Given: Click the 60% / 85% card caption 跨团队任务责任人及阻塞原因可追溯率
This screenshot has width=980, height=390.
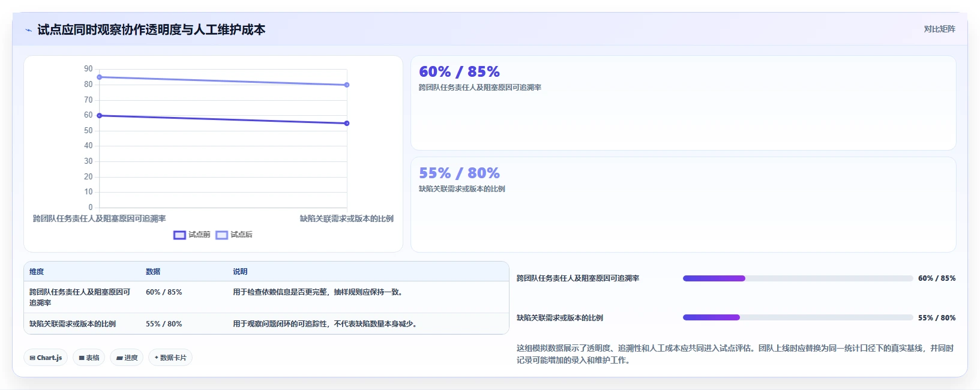Looking at the screenshot, I should 480,88.
